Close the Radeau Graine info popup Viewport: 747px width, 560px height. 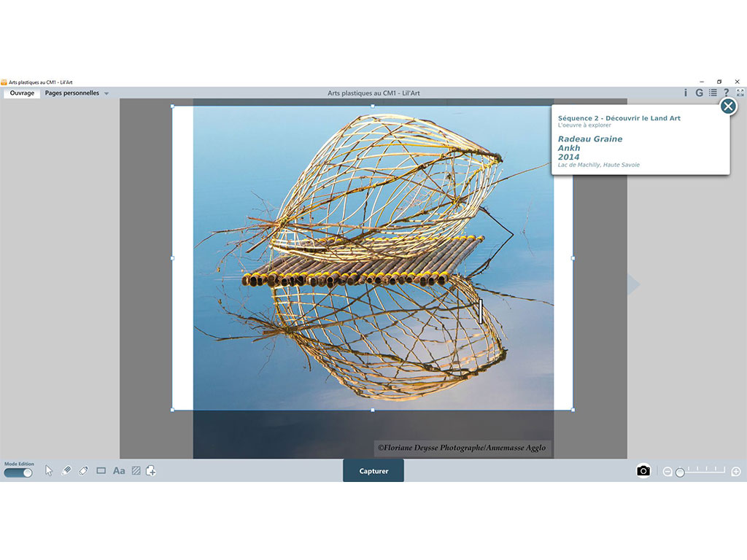728,106
